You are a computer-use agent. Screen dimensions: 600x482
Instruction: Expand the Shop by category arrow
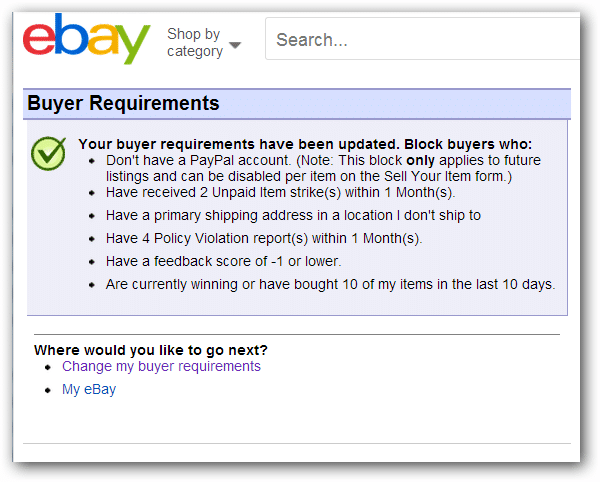[x=235, y=45]
